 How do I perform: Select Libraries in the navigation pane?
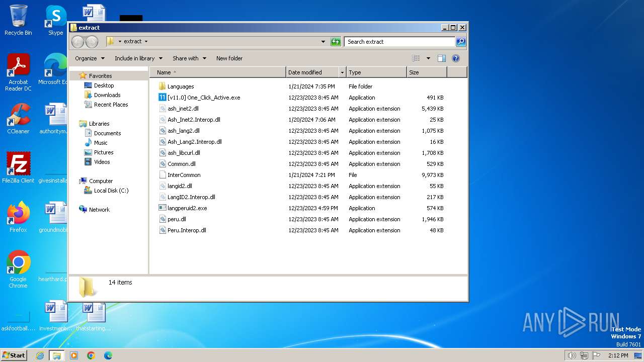click(99, 124)
